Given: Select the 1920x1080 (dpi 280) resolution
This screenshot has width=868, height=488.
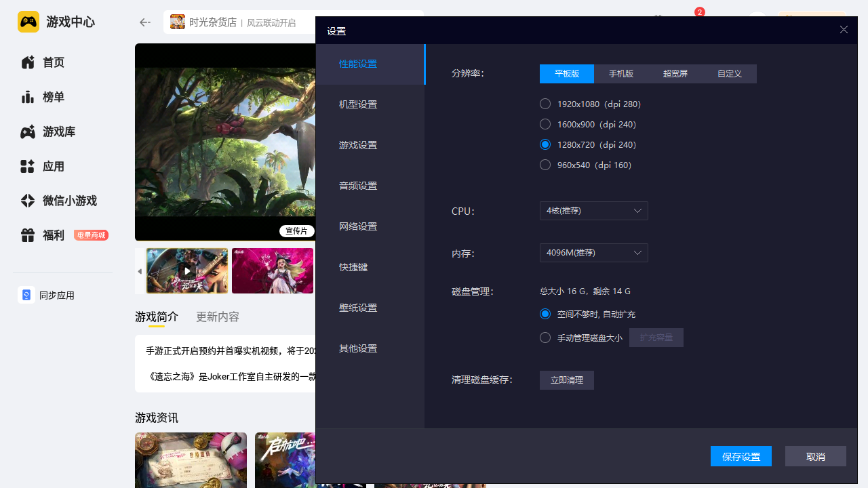Looking at the screenshot, I should [x=545, y=104].
